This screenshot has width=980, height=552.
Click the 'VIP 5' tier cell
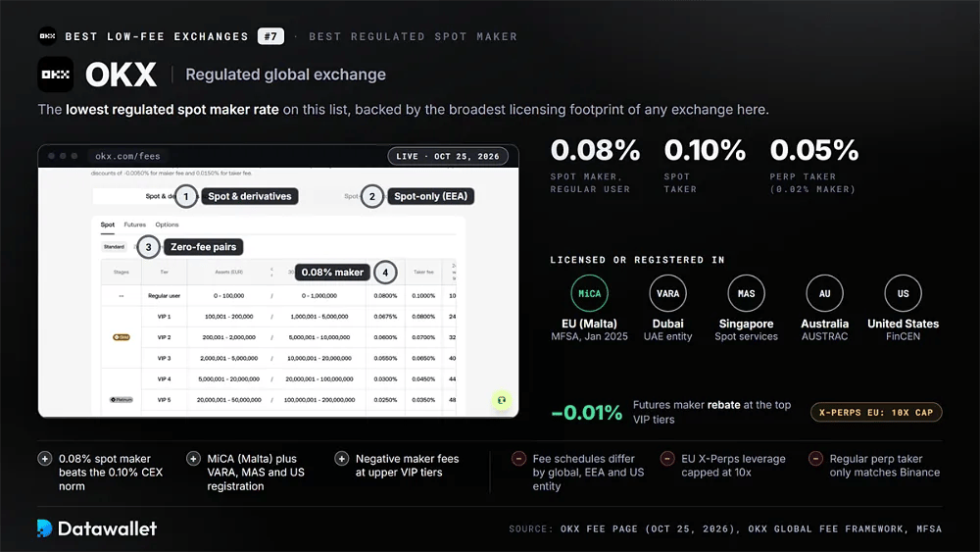[164, 399]
